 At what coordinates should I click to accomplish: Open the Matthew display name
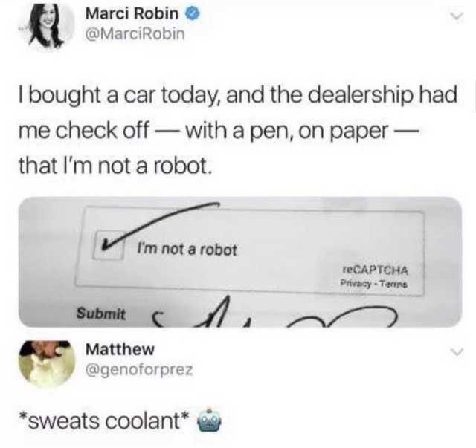(120, 349)
